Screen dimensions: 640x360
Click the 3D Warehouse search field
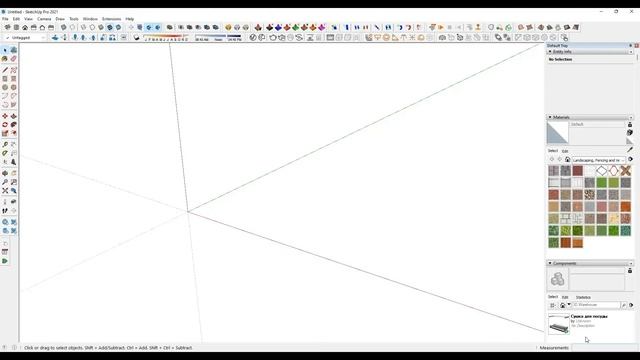tap(596, 305)
